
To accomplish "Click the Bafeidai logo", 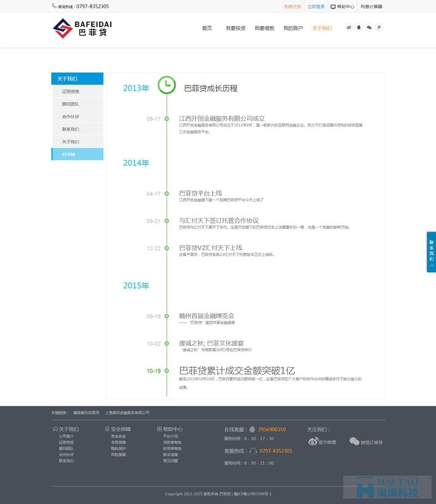I will tap(82, 28).
